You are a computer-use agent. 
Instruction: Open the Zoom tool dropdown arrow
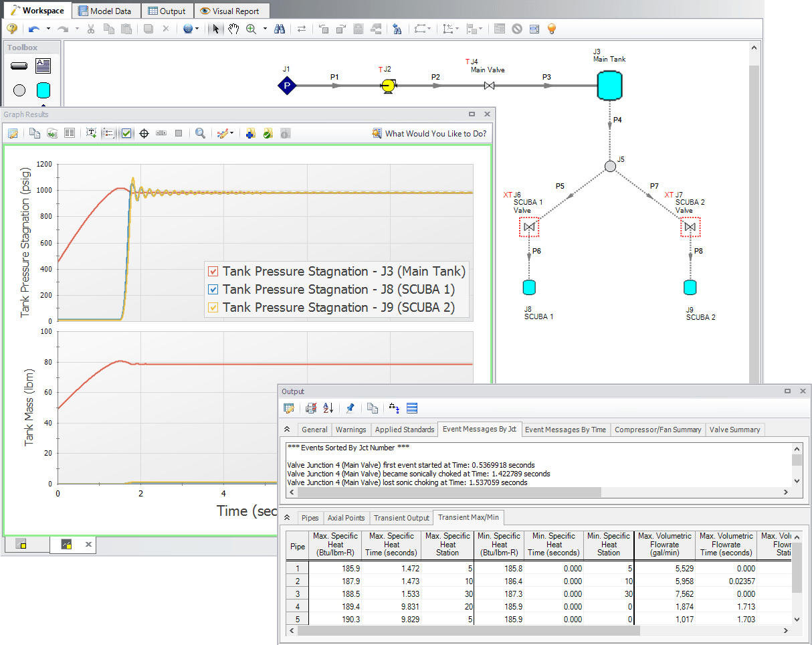(264, 29)
